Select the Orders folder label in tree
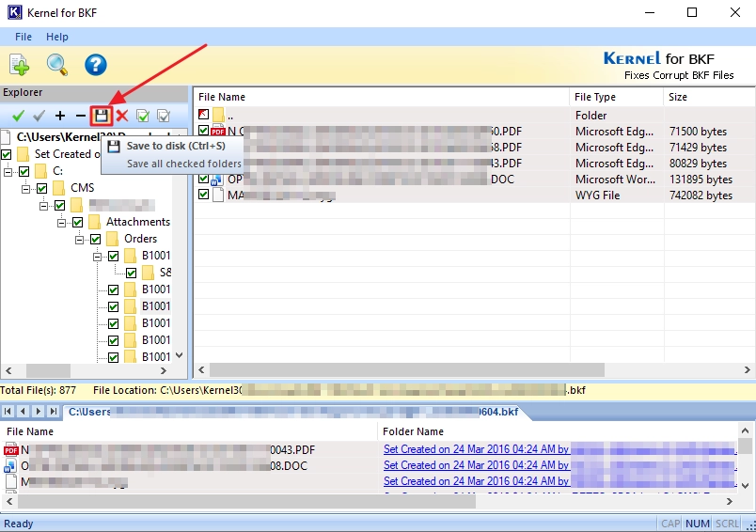Image resolution: width=756 pixels, height=532 pixels. coord(140,239)
